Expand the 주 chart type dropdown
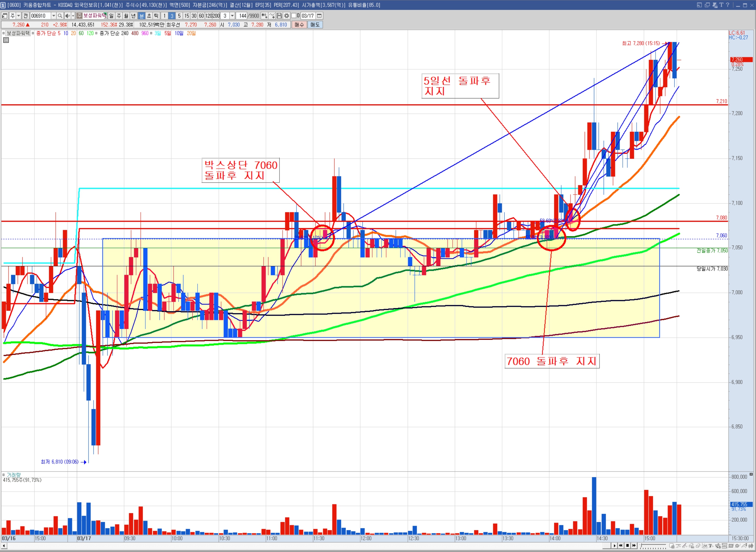The image size is (756, 552). (x=19, y=16)
